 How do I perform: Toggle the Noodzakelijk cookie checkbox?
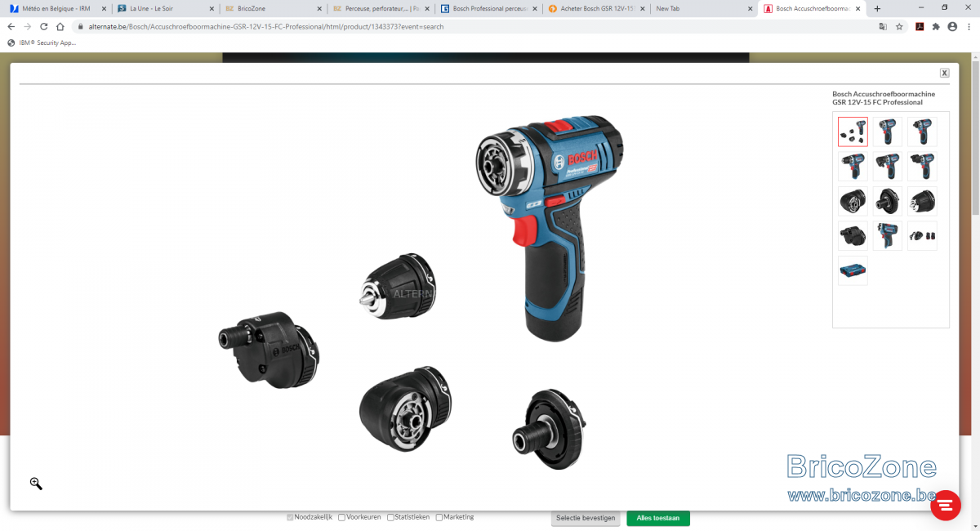(290, 517)
